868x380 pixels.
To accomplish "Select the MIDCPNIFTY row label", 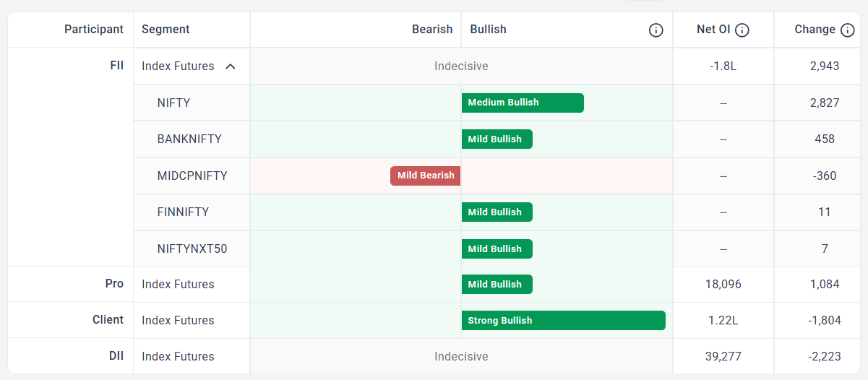I will pyautogui.click(x=192, y=176).
